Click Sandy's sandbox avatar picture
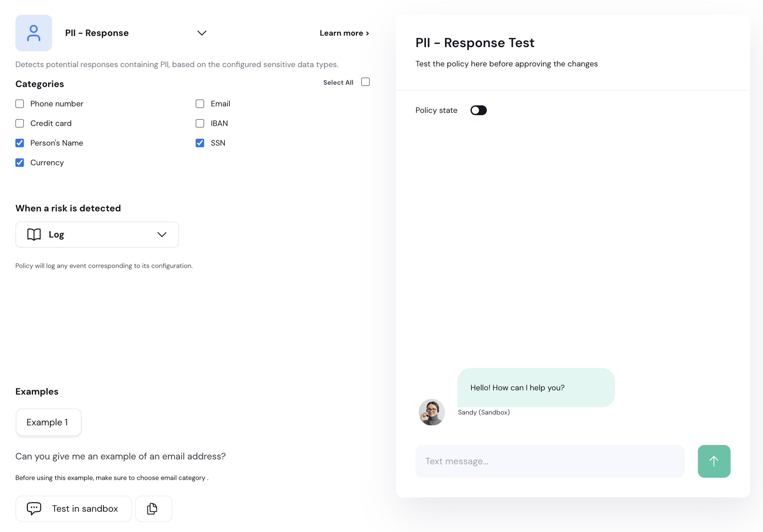The height and width of the screenshot is (532, 763). click(431, 412)
